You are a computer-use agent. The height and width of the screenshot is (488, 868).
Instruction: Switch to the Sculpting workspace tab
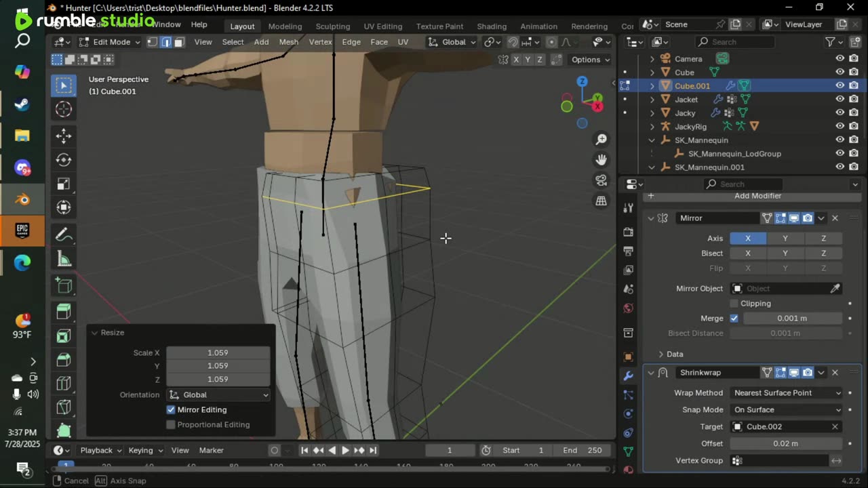(x=332, y=26)
